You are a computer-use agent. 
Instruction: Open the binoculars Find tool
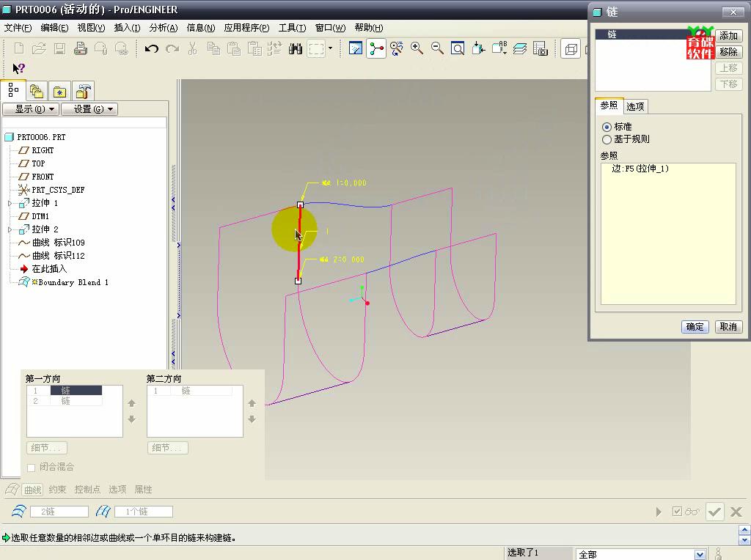(296, 48)
